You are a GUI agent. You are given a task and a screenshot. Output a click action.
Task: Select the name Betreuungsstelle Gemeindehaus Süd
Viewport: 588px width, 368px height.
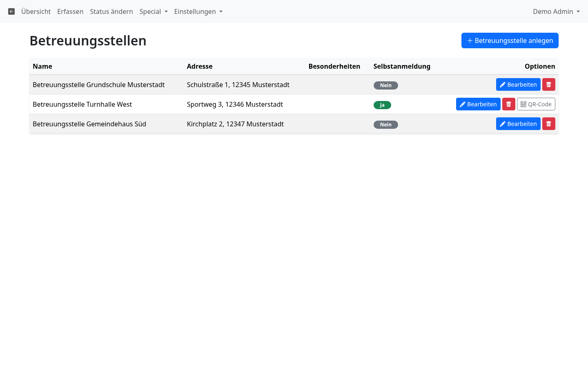[x=89, y=124]
